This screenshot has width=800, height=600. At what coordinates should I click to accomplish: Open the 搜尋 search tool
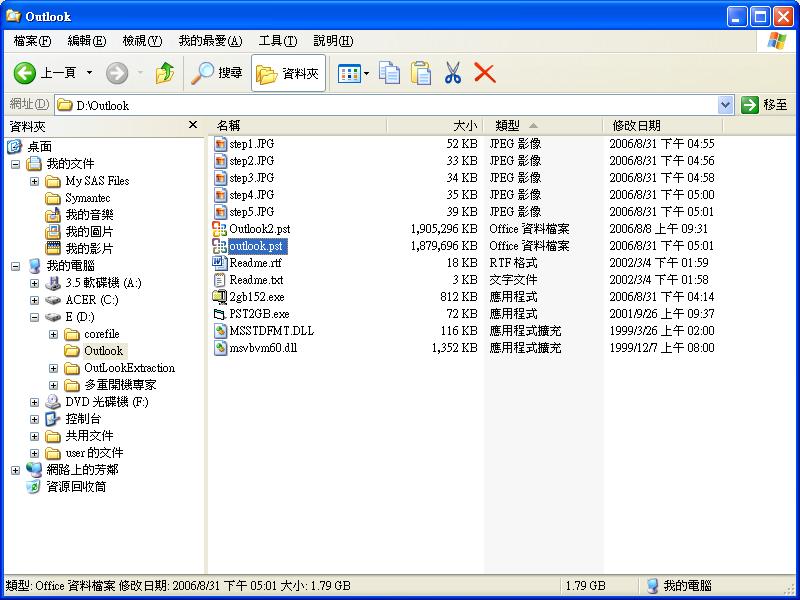coord(216,73)
